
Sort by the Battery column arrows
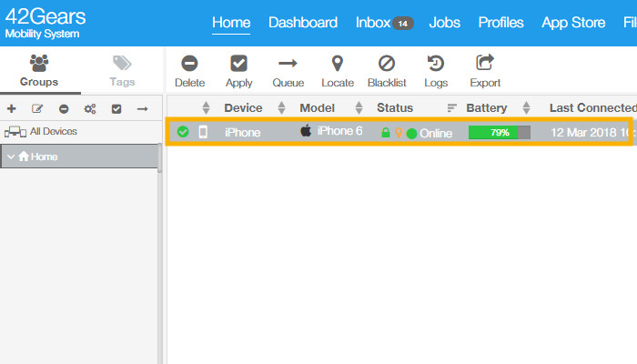(527, 107)
